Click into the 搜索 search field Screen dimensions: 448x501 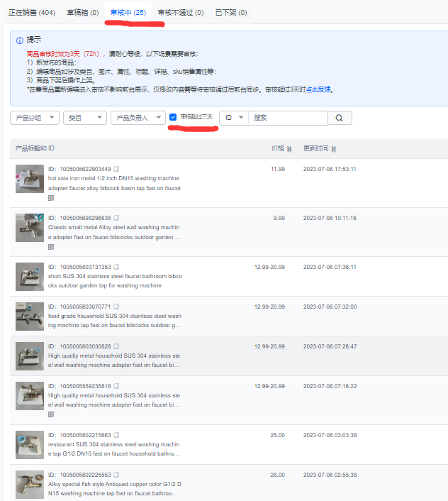coord(287,118)
